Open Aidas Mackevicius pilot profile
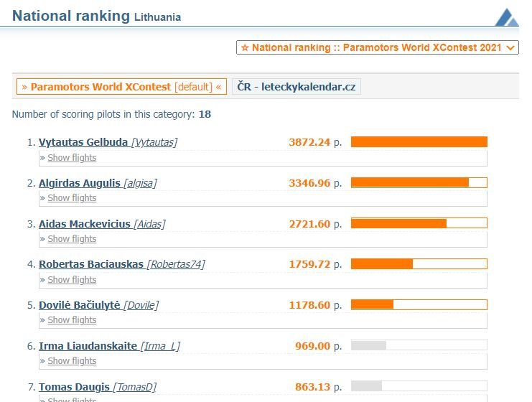 pos(102,224)
